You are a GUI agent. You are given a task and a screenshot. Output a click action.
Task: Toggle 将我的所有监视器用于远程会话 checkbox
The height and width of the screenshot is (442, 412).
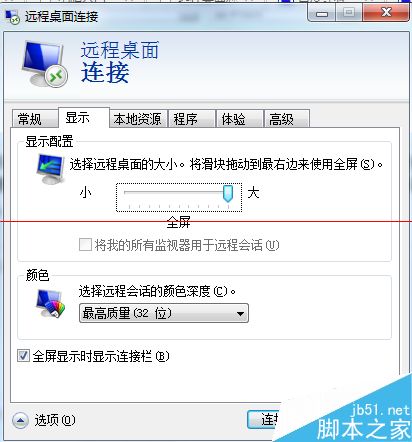tap(85, 245)
